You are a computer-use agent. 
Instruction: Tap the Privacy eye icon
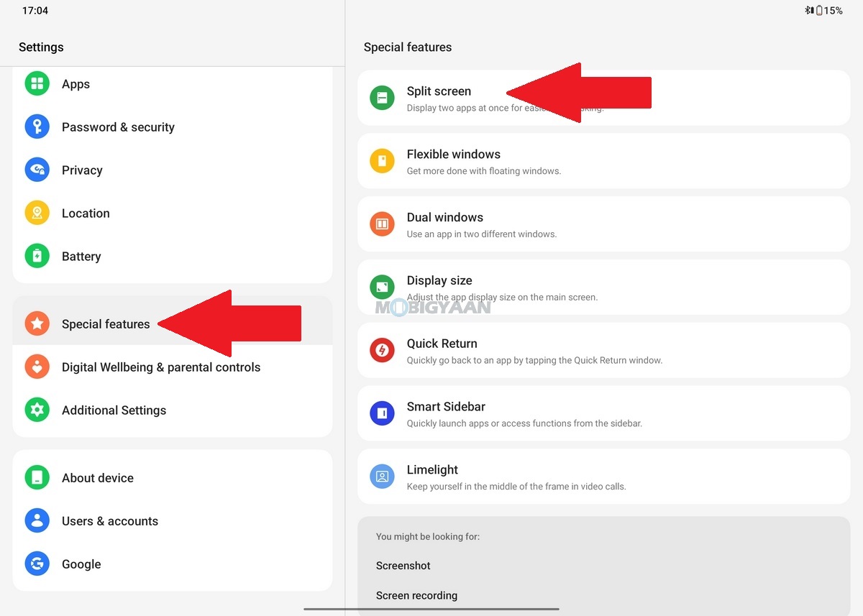click(x=37, y=170)
